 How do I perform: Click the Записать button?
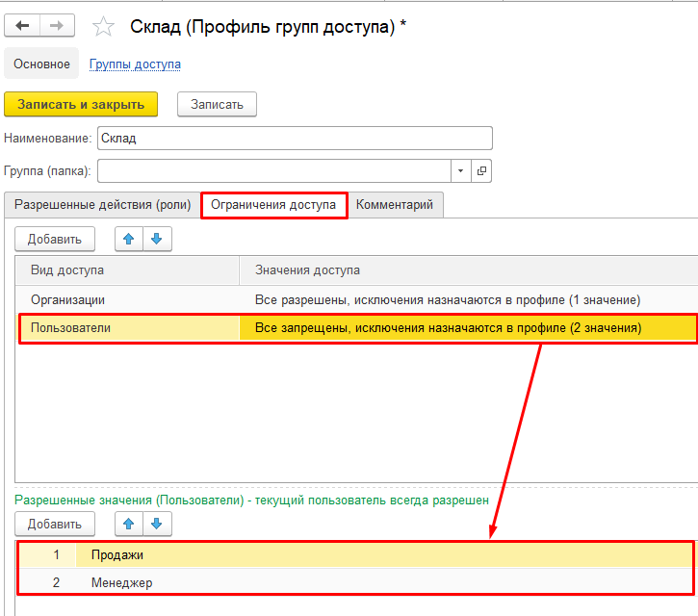tap(217, 104)
